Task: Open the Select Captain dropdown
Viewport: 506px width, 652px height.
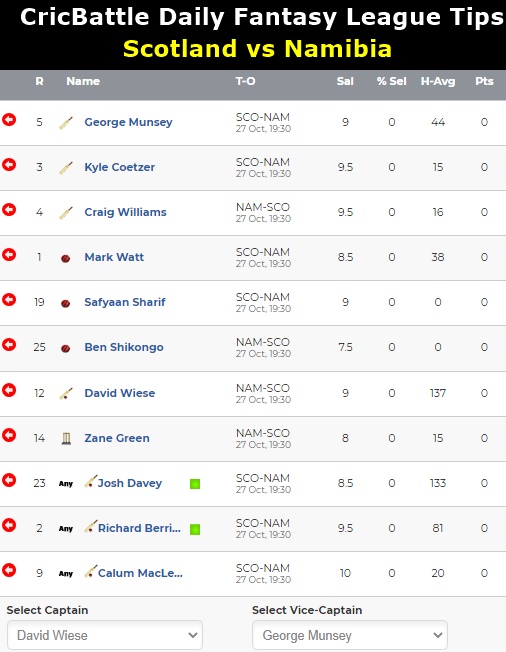Action: tap(105, 635)
